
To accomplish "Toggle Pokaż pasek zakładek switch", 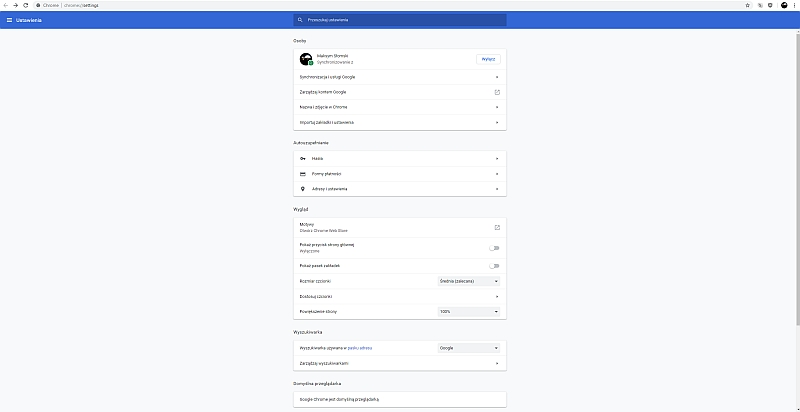I will (x=494, y=266).
